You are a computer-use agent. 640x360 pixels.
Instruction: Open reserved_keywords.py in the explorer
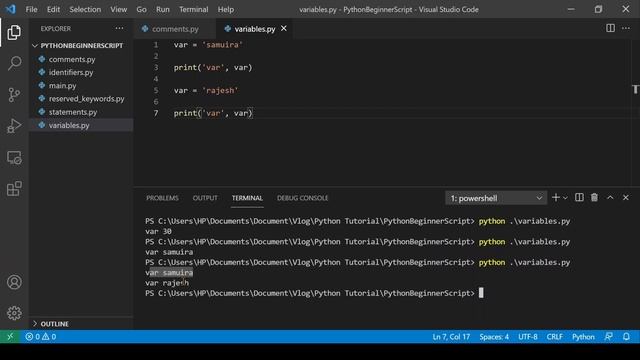pyautogui.click(x=87, y=99)
